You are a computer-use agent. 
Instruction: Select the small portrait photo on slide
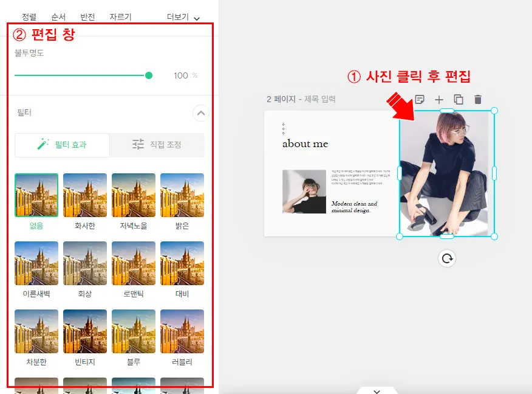pos(304,192)
